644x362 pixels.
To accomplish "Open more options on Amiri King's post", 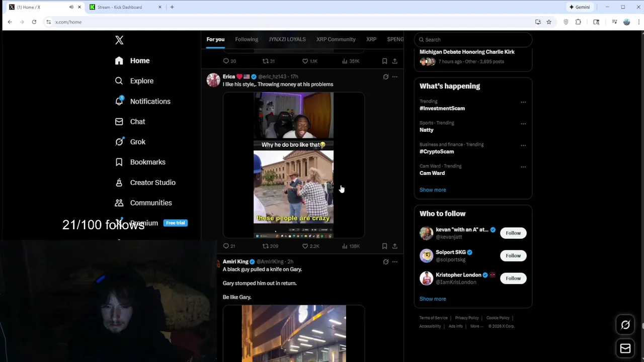I will click(x=395, y=262).
